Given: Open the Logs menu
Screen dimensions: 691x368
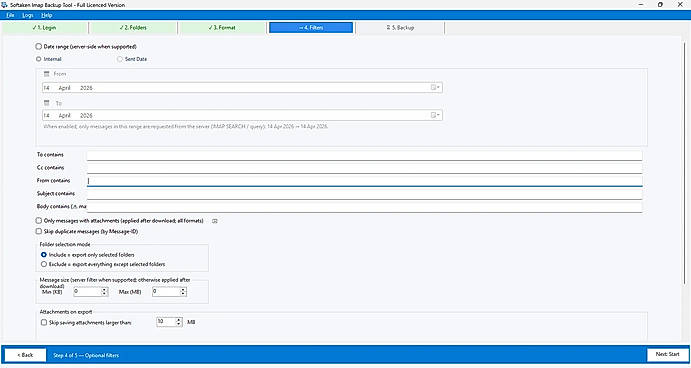Looking at the screenshot, I should pos(28,15).
